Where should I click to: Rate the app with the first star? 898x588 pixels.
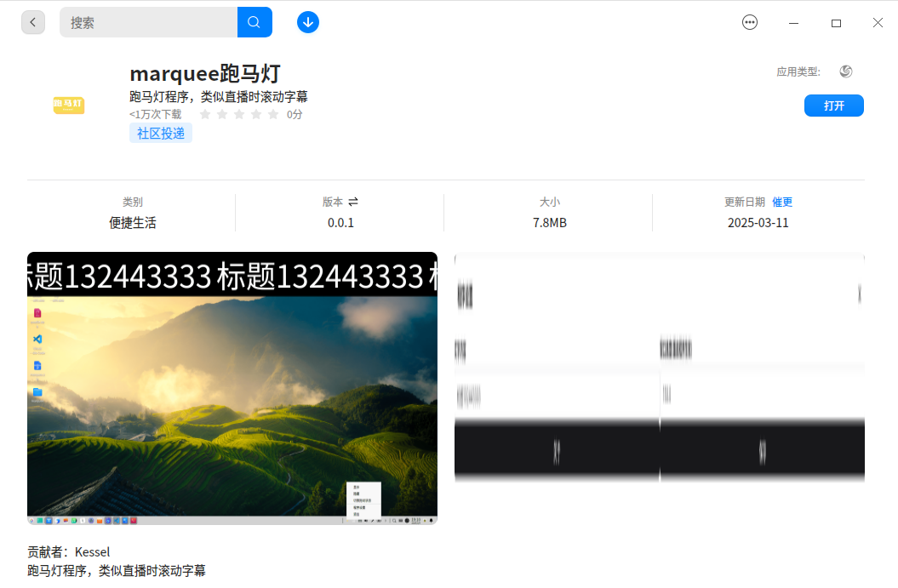point(205,115)
